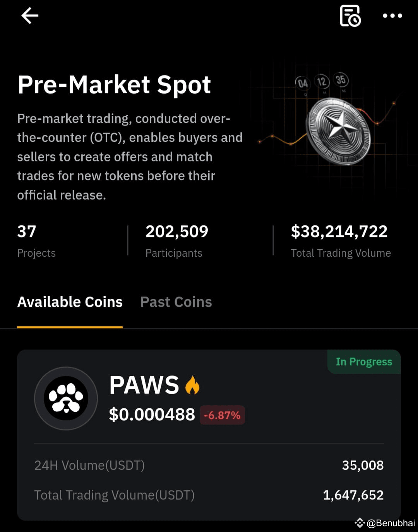Tap the Pre-Market Spot description paragraph
Image resolution: width=418 pixels, height=532 pixels.
coord(130,157)
